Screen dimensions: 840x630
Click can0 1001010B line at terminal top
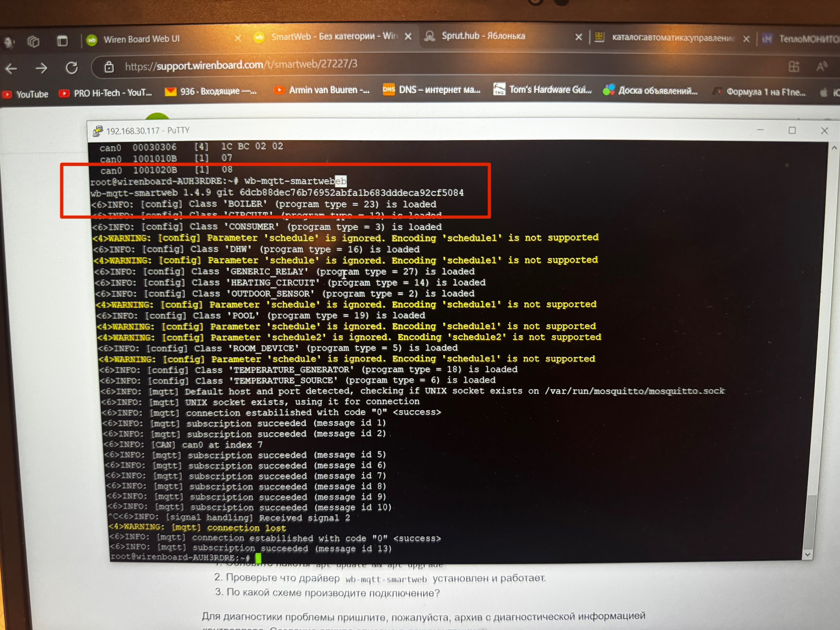tap(166, 159)
